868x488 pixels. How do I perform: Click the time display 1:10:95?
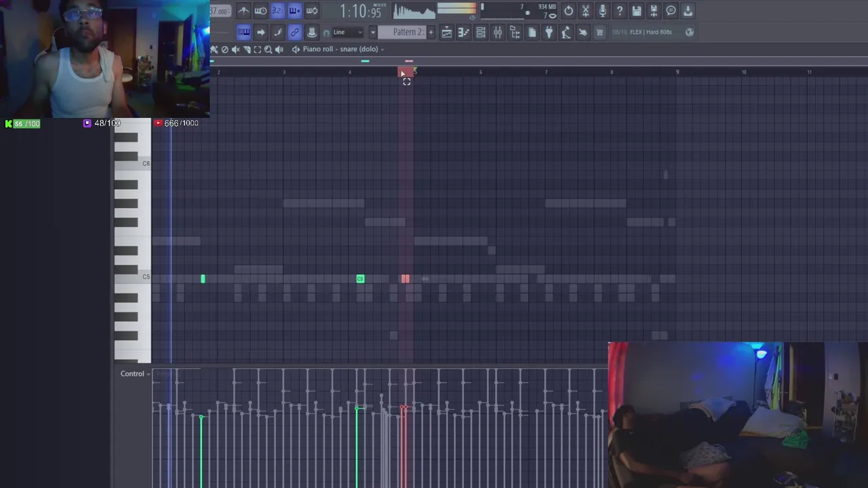(359, 11)
